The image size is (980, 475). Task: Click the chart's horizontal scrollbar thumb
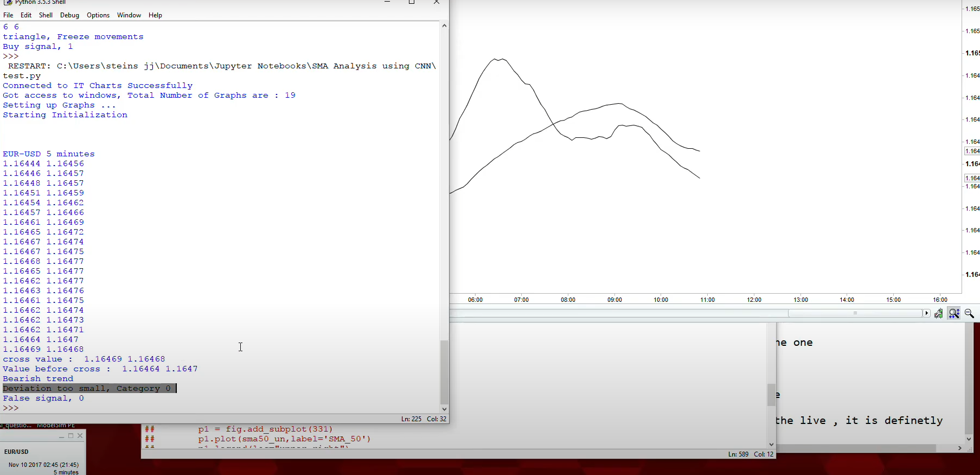coord(855,313)
